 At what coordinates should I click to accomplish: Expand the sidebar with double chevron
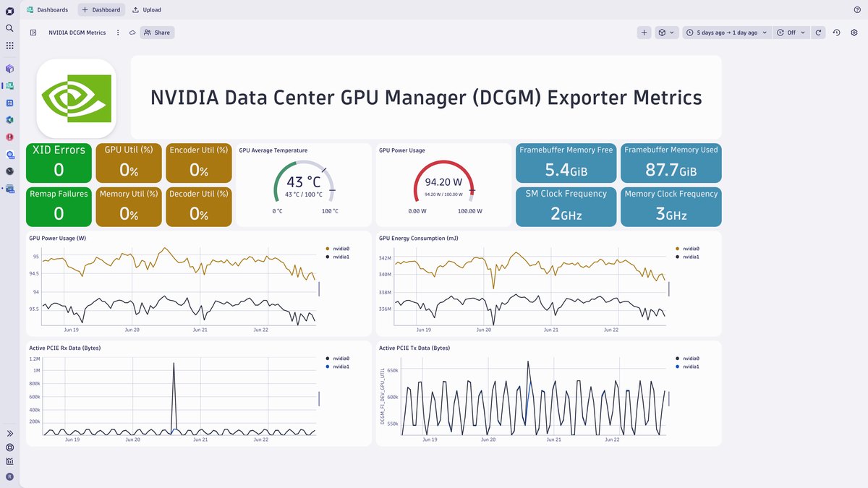click(x=9, y=433)
